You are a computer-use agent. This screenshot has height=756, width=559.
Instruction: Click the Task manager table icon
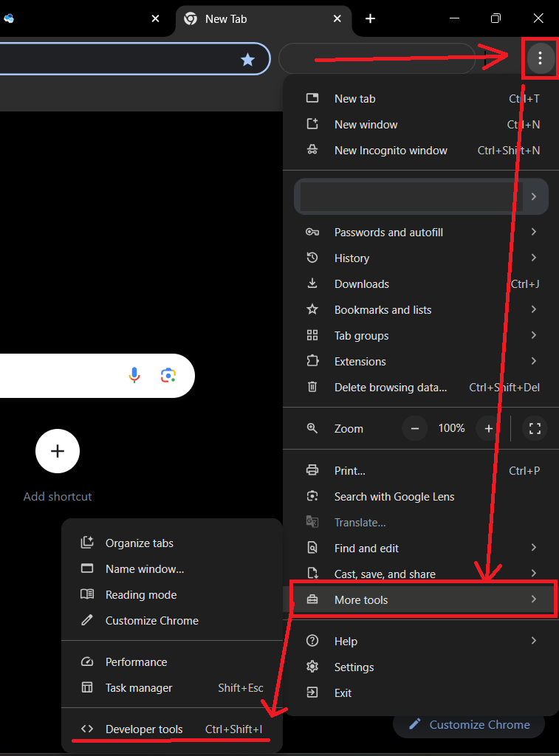(x=87, y=687)
